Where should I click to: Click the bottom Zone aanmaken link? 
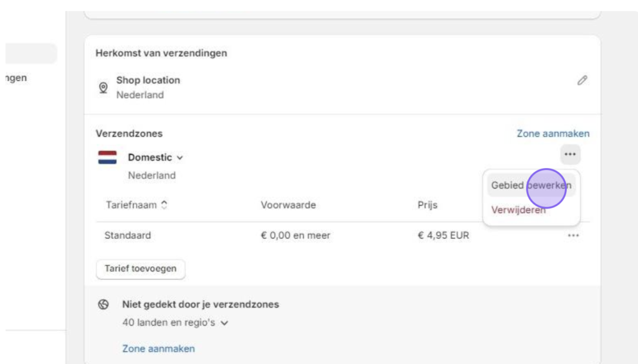(x=158, y=348)
